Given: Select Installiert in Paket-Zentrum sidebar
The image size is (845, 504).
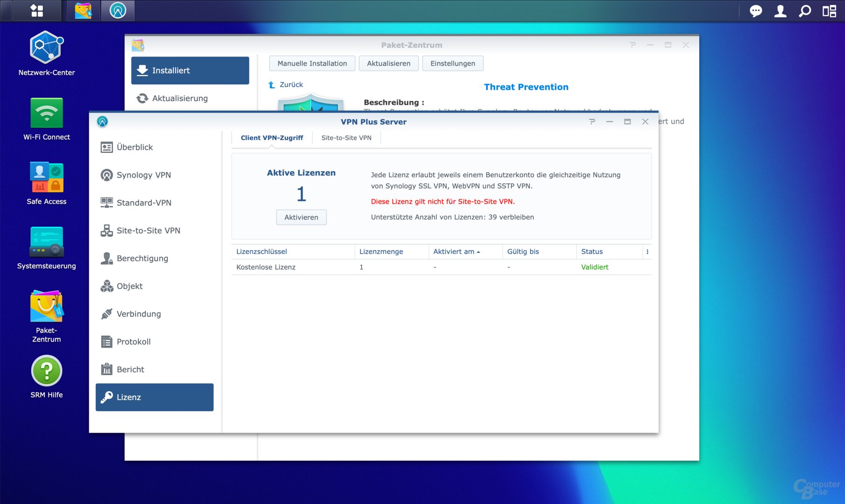Looking at the screenshot, I should [x=190, y=70].
